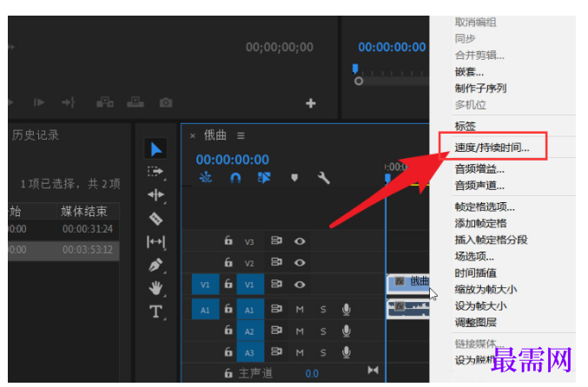This screenshot has height=387, width=588.
Task: Expand the 标签 submenu entry
Action: click(465, 127)
